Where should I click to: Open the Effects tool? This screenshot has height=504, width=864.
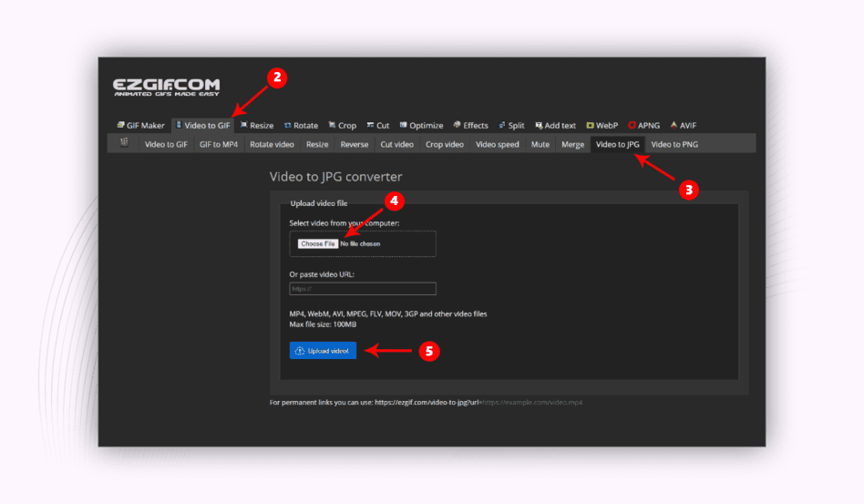pos(470,126)
